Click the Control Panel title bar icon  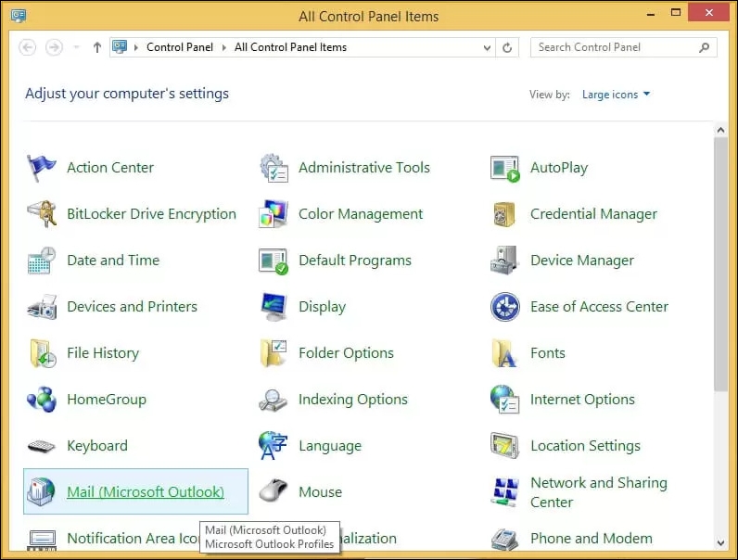[x=19, y=16]
